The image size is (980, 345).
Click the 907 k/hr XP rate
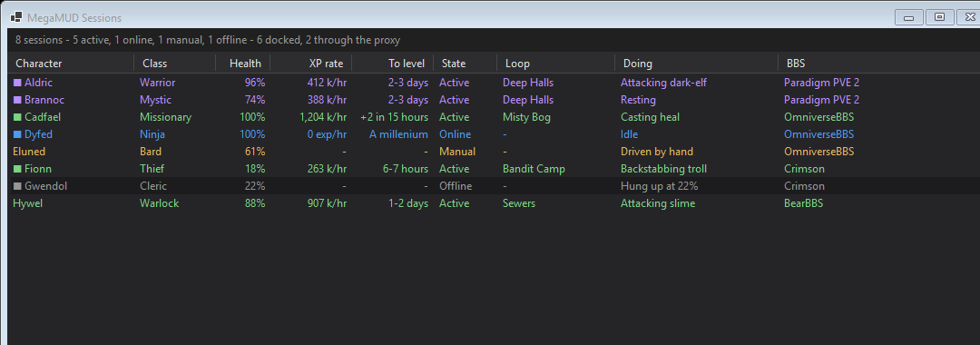pyautogui.click(x=326, y=203)
